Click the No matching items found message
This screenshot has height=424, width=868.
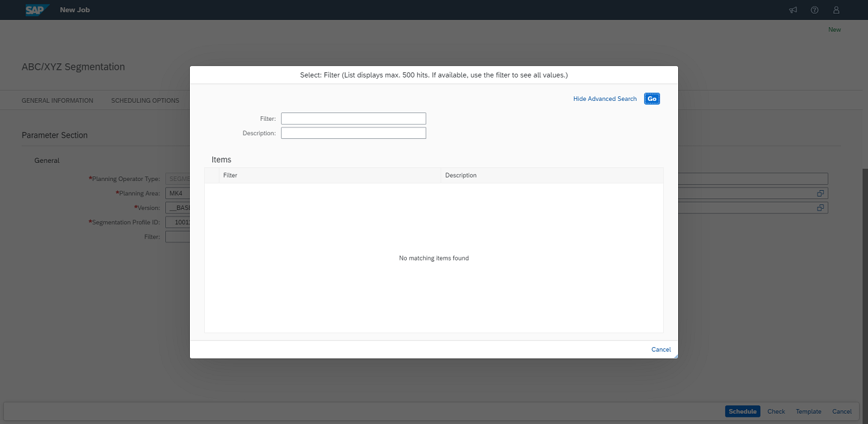point(434,258)
